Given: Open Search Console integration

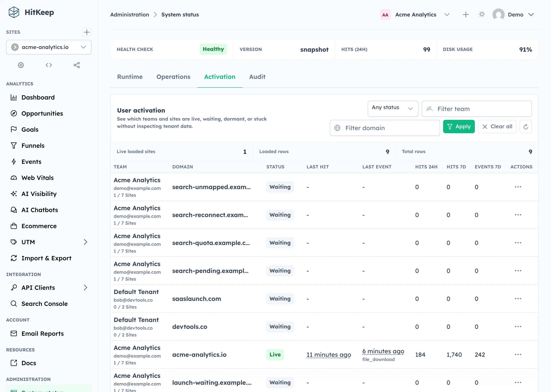Looking at the screenshot, I should 49,304.
